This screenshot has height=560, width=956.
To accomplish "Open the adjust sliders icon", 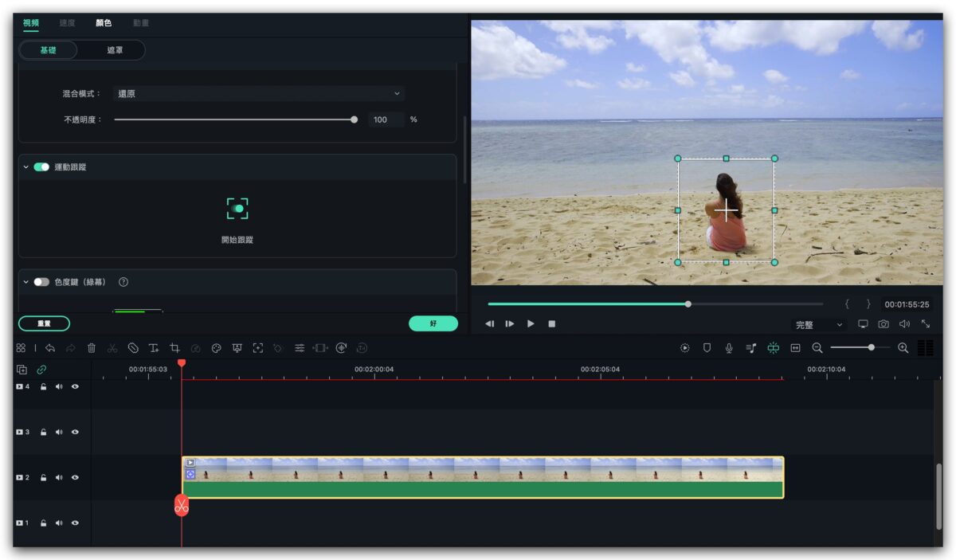I will click(x=300, y=348).
